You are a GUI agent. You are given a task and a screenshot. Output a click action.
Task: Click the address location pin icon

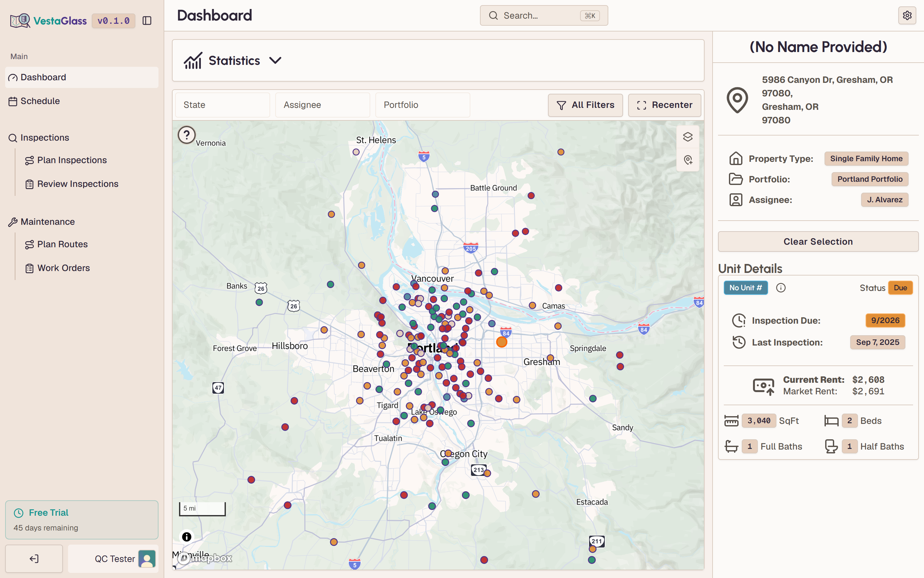(x=737, y=100)
